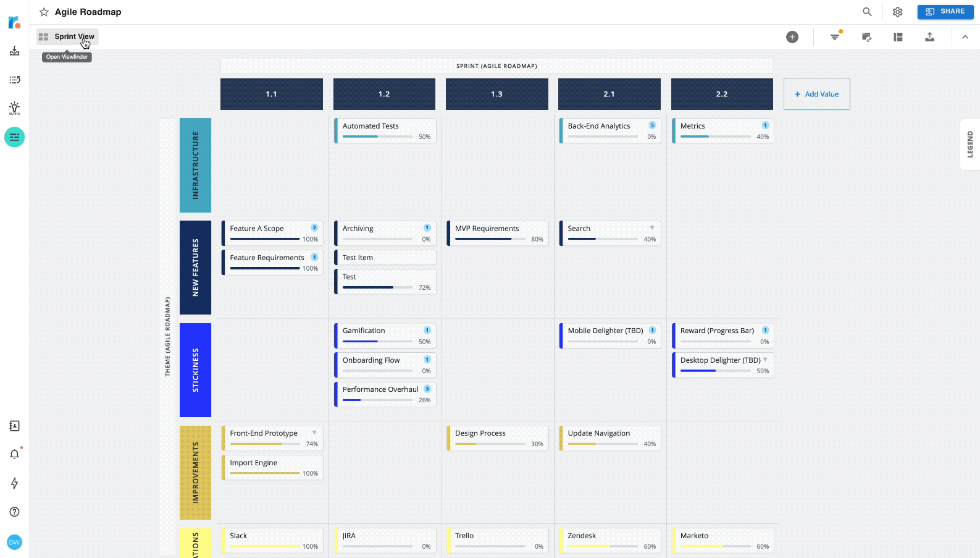Open the Zendesk integration card
The image size is (980, 558).
click(x=610, y=541)
